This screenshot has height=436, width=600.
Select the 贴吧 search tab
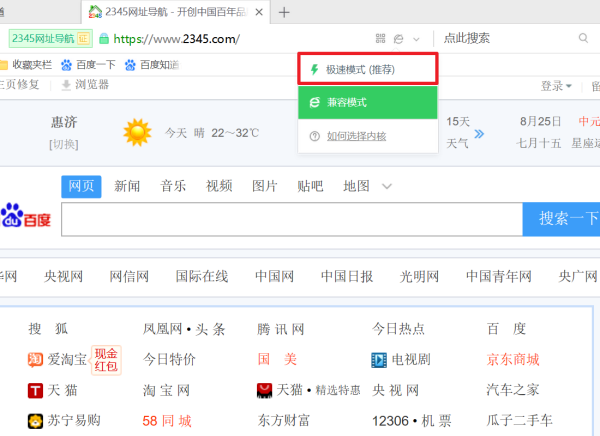click(310, 186)
